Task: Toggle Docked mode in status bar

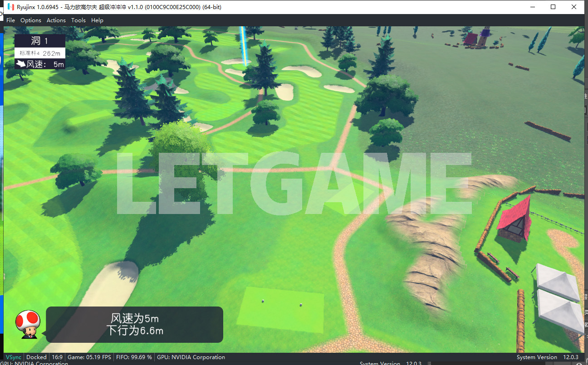Action: tap(36, 357)
